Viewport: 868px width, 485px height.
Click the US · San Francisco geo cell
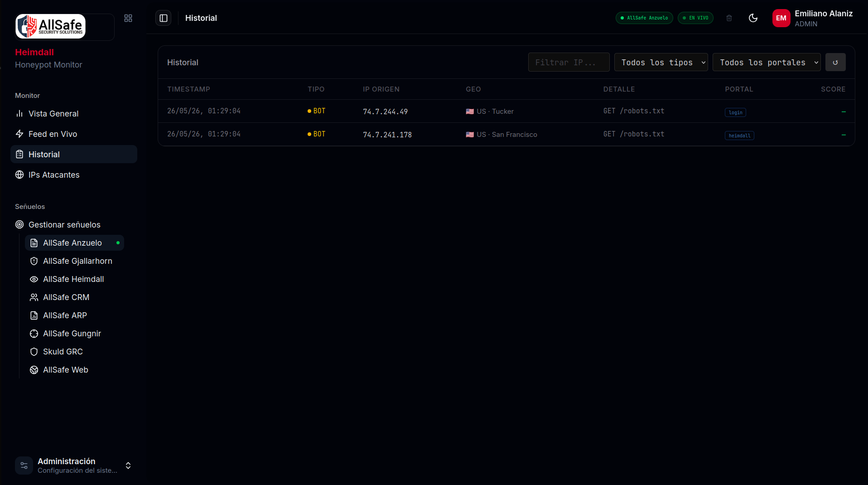coord(502,135)
